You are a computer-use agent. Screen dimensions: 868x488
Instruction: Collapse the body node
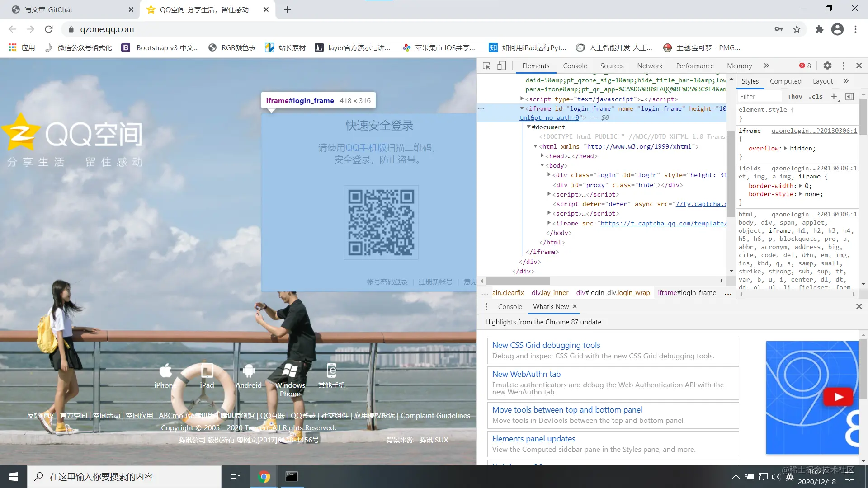click(542, 165)
